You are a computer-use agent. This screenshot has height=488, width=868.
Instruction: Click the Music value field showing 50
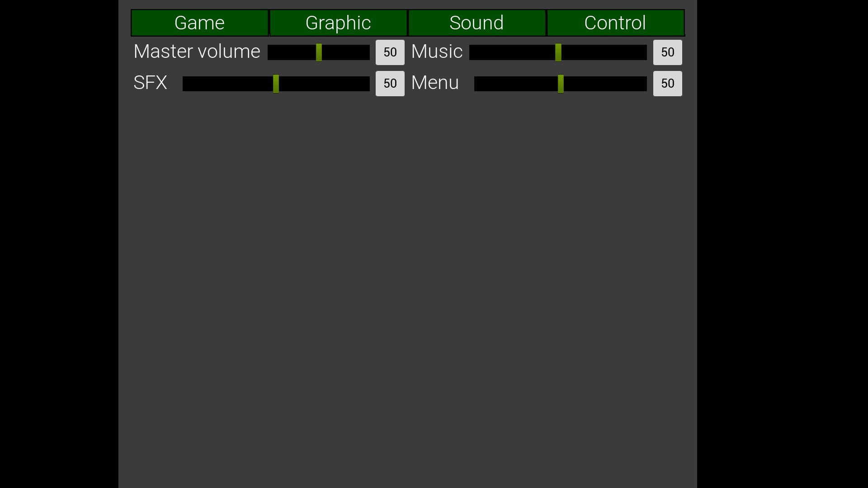667,52
